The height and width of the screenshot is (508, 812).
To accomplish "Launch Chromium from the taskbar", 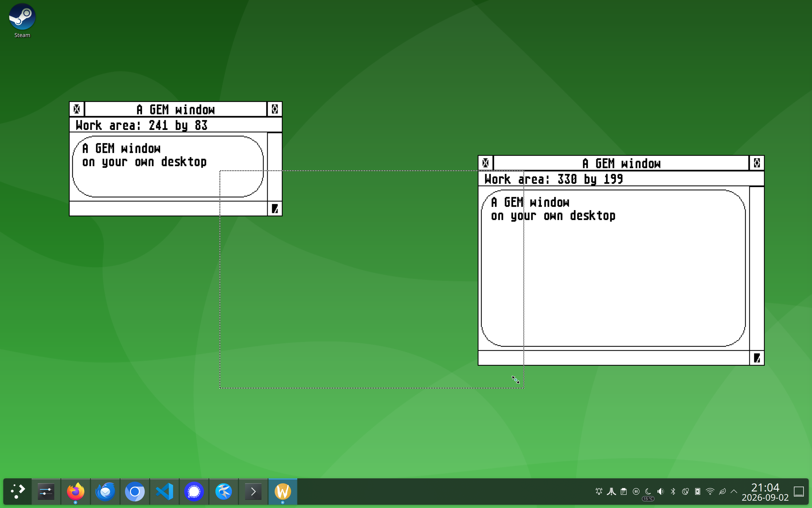I will point(135,492).
